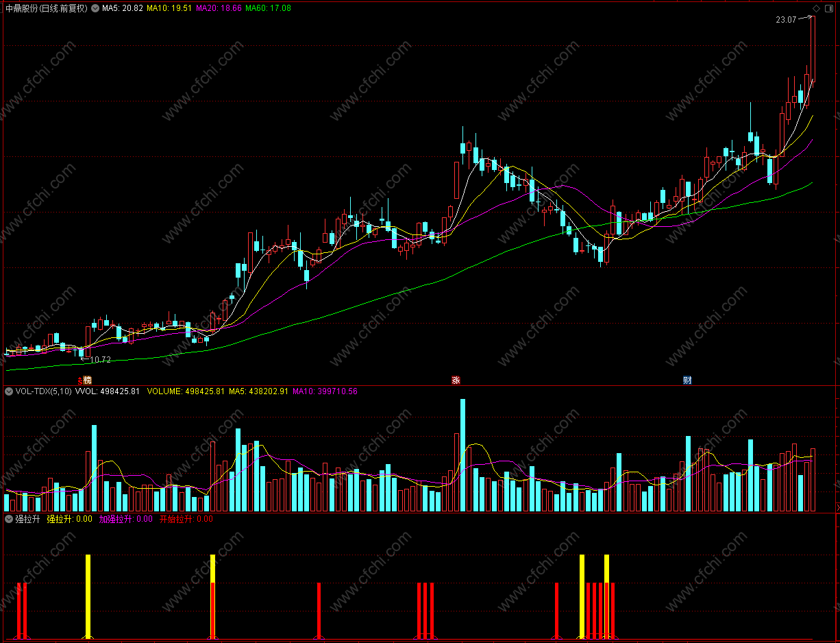Select the MA10: 19.51 label

pyautogui.click(x=169, y=8)
